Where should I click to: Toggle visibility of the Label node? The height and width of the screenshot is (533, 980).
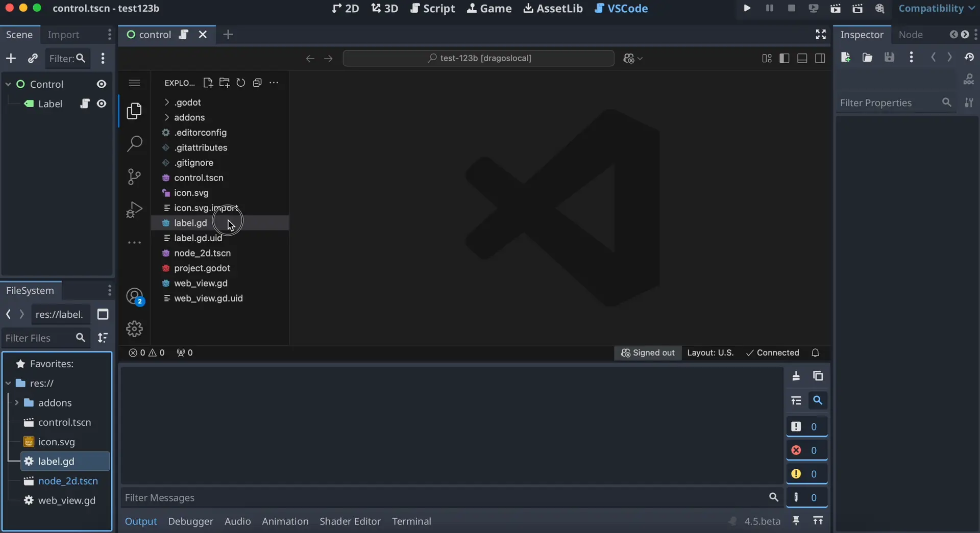[102, 104]
